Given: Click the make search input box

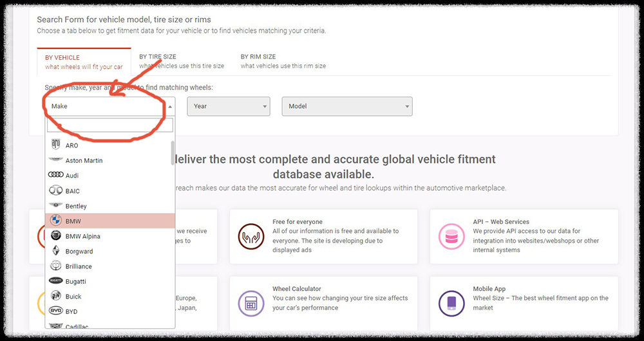Looking at the screenshot, I should pos(110,125).
